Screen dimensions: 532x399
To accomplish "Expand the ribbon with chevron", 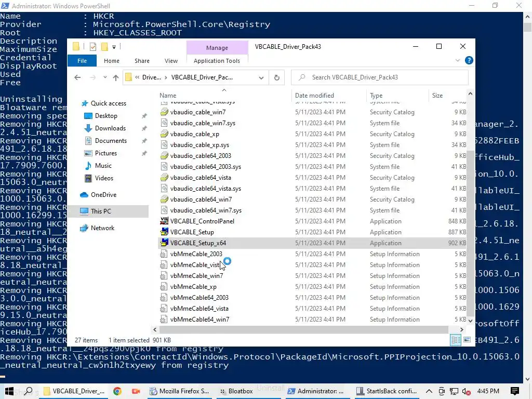I will click(x=457, y=60).
